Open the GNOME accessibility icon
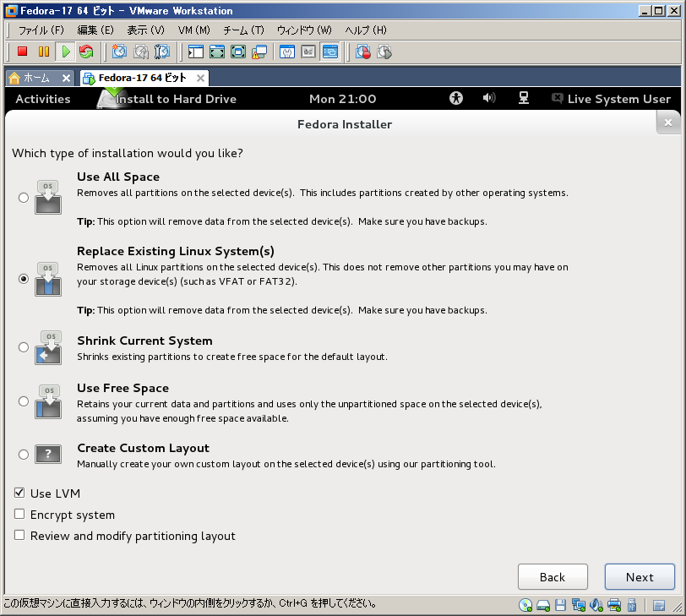 pos(456,99)
